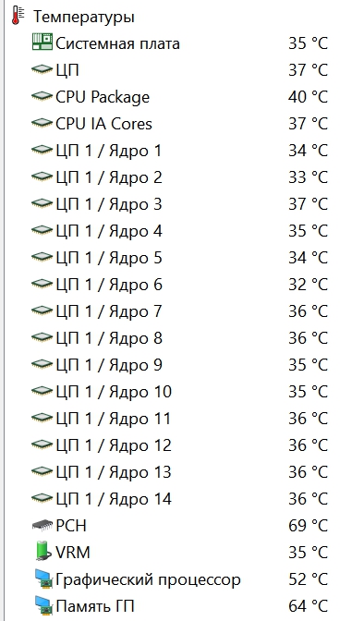The image size is (364, 621).
Task: Click the 52 °C Графический процессор value
Action: 309,579
